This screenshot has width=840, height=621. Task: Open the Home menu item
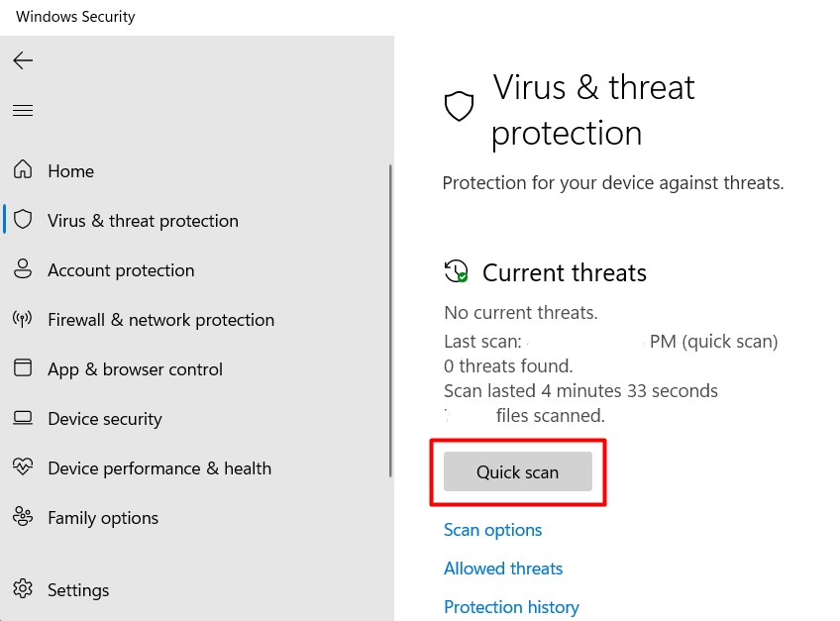pyautogui.click(x=70, y=171)
